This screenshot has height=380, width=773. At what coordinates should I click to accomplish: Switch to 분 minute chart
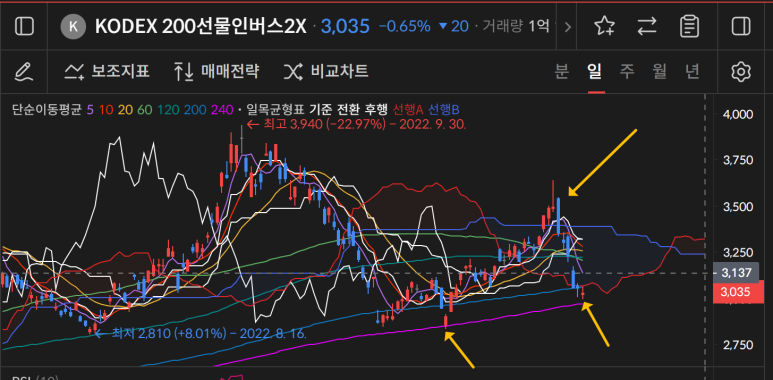pos(562,72)
